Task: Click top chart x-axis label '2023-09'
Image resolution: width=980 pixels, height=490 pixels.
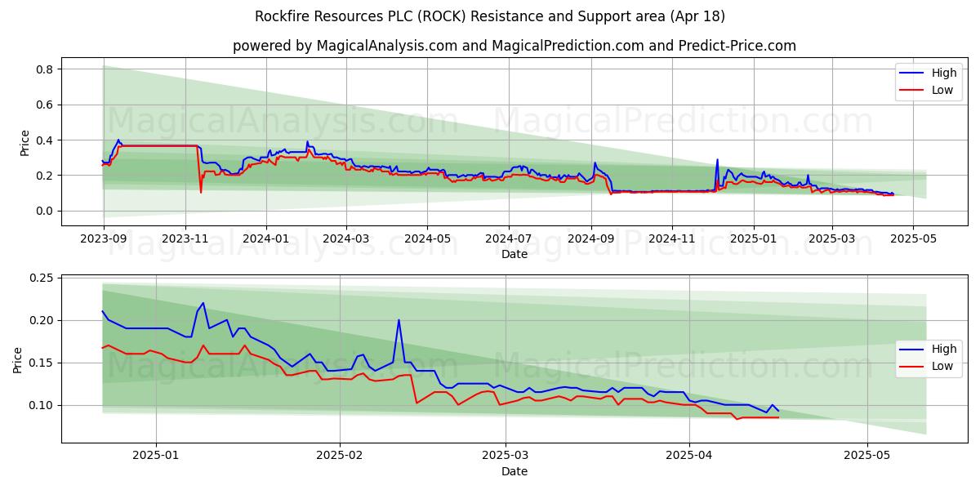Action: pos(103,239)
